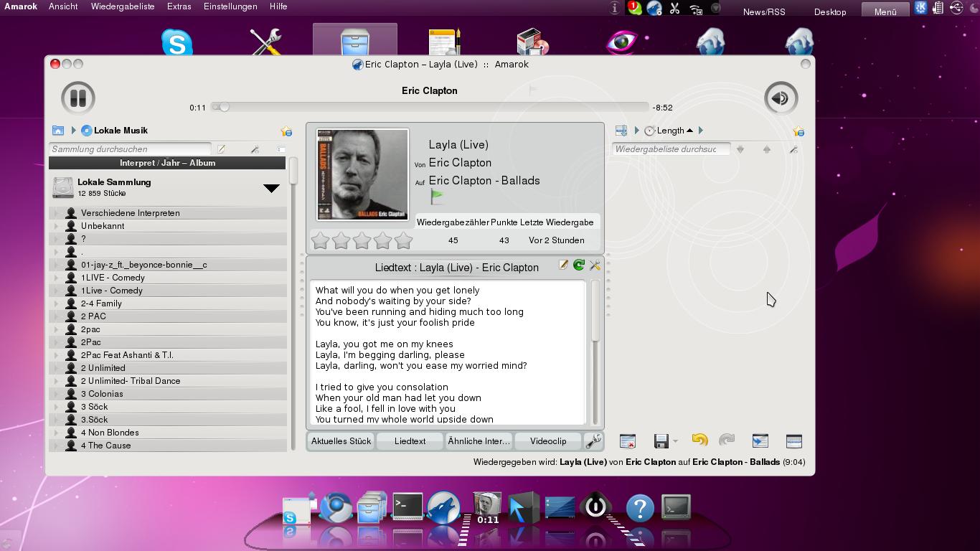This screenshot has width=980, height=551.
Task: Redo the playlist change
Action: click(727, 441)
